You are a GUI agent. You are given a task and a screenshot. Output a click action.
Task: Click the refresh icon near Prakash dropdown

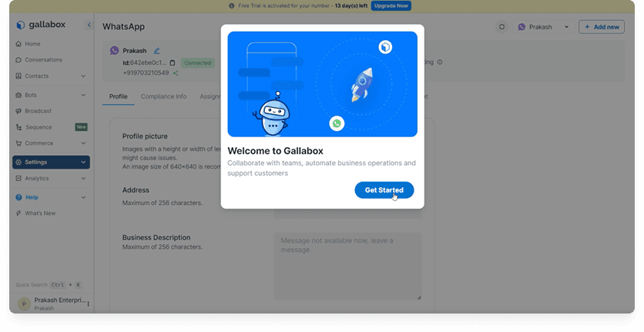tap(501, 27)
